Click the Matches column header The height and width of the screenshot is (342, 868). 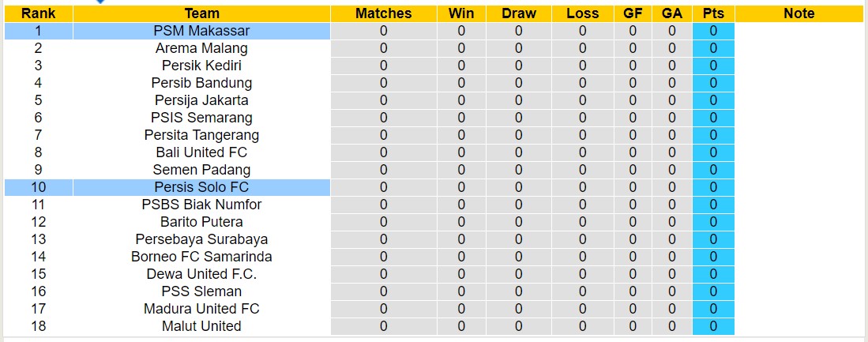(x=383, y=13)
